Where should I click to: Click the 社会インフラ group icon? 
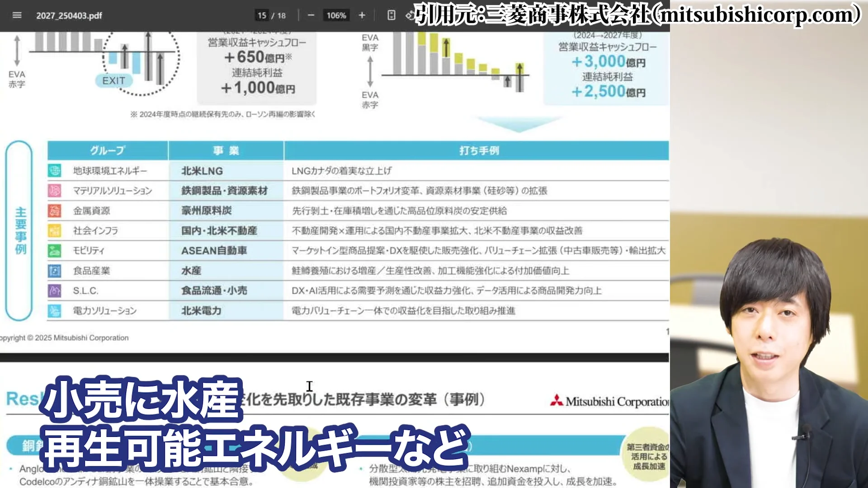(x=55, y=231)
